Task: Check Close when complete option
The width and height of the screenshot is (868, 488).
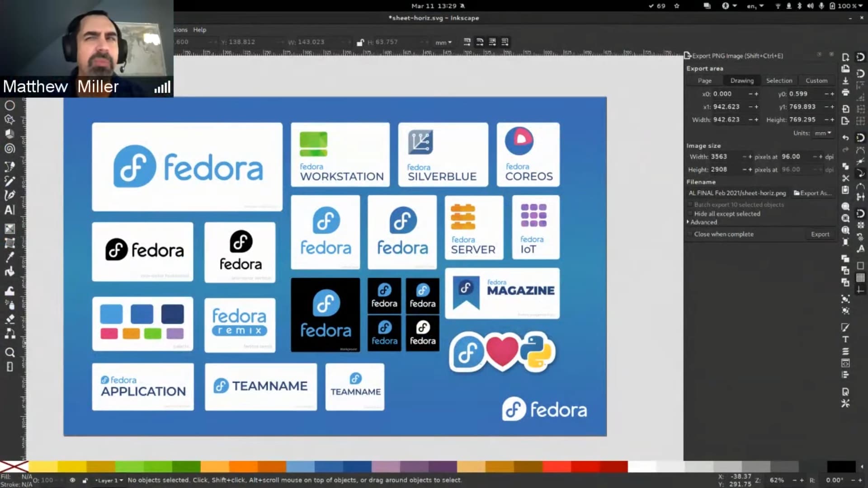Action: pyautogui.click(x=690, y=234)
